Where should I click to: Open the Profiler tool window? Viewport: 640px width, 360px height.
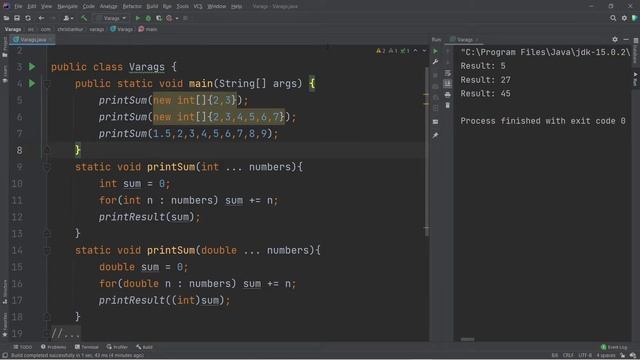[x=118, y=347]
